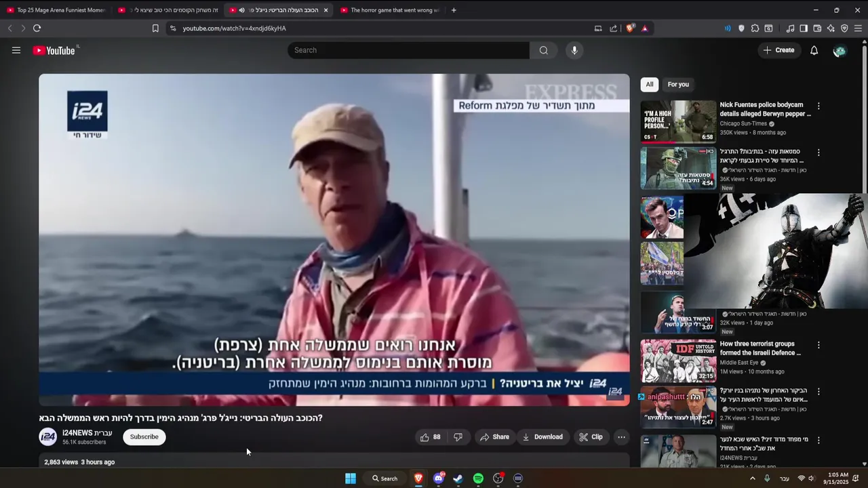
Task: Open the IDF Untold History video thumbnail
Action: [x=678, y=361]
